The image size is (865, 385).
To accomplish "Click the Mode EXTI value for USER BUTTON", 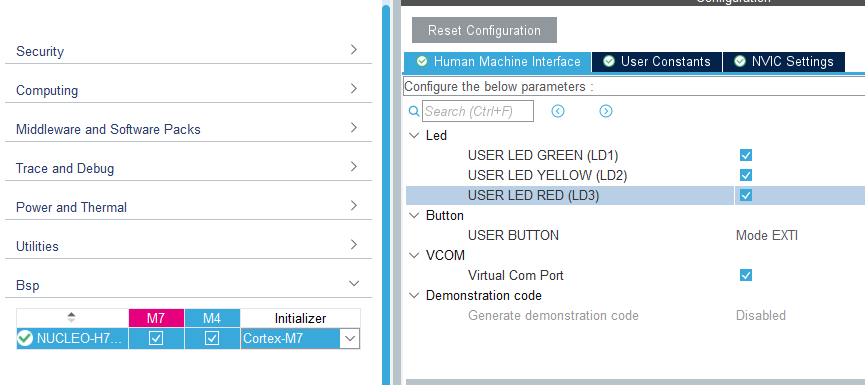I will [767, 236].
